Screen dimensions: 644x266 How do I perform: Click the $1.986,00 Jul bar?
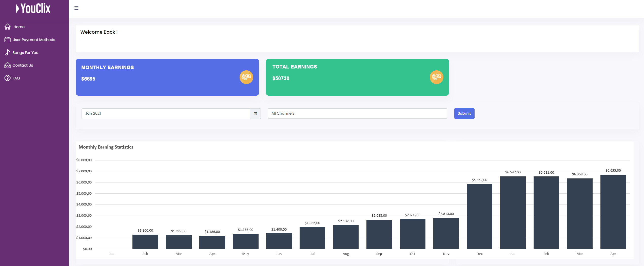[x=312, y=238]
